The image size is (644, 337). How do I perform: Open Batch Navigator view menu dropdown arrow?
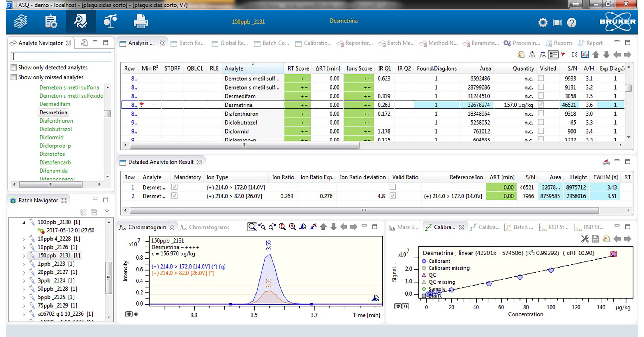click(x=107, y=211)
